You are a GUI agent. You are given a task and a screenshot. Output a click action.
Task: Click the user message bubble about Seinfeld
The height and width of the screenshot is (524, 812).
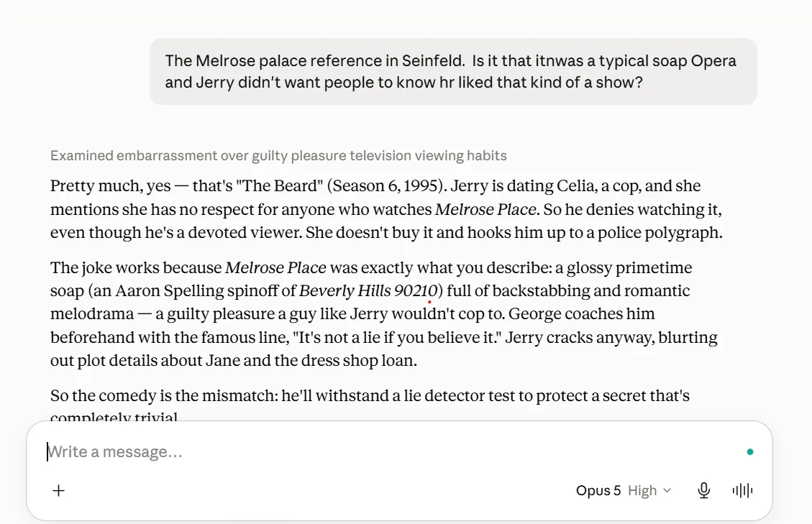coord(453,71)
